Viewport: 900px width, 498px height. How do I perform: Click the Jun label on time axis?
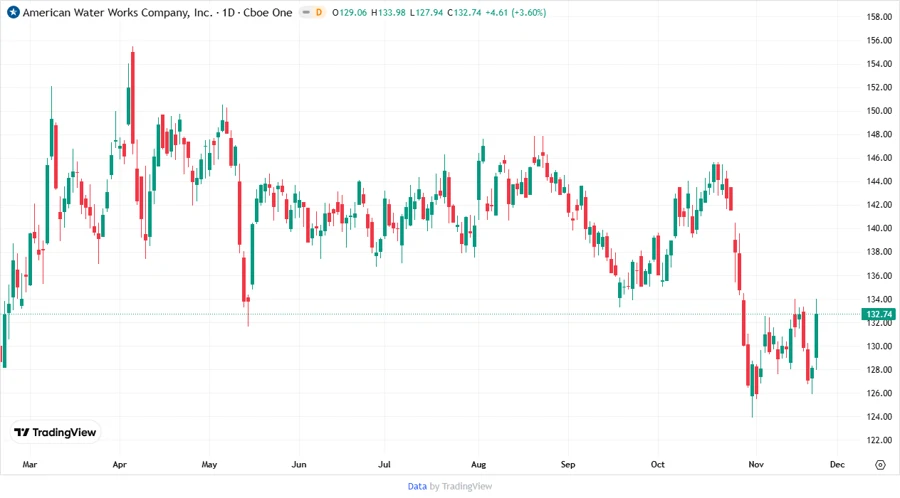(x=299, y=465)
